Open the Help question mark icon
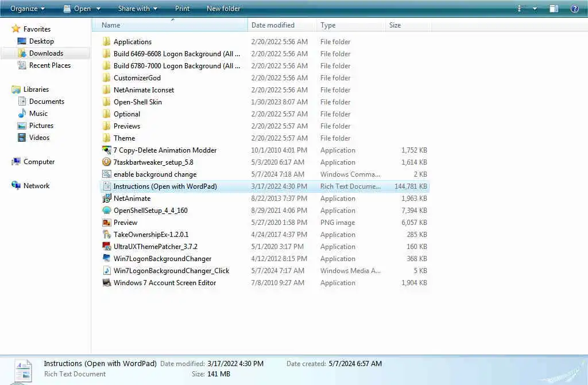This screenshot has height=385, width=588. pos(574,9)
